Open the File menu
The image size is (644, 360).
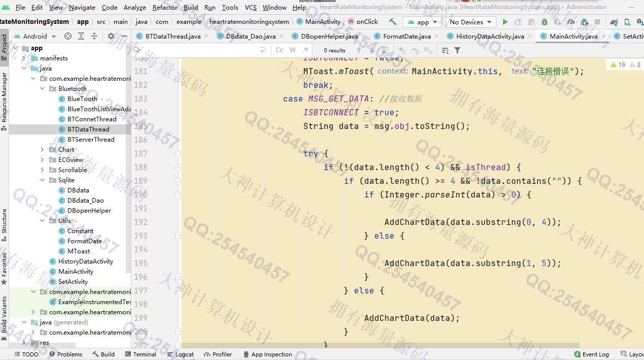point(20,7)
